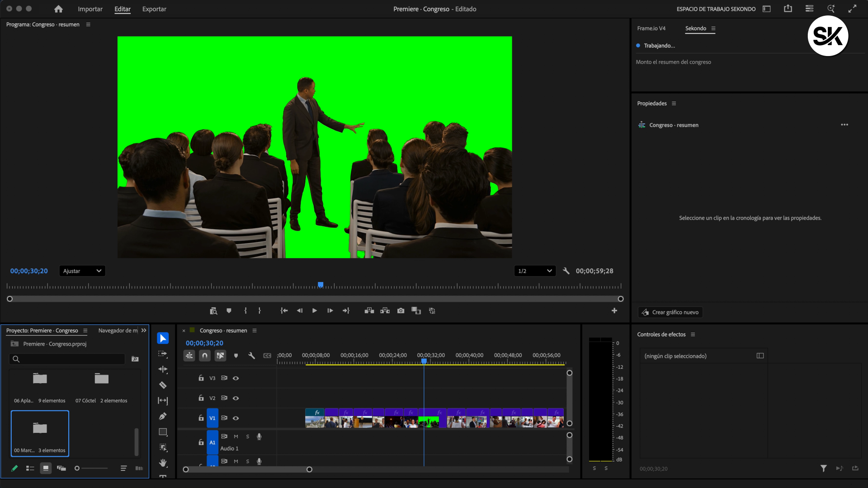Screen dimensions: 868x488
Task: Open Controles de efectos panel menu
Action: click(693, 334)
